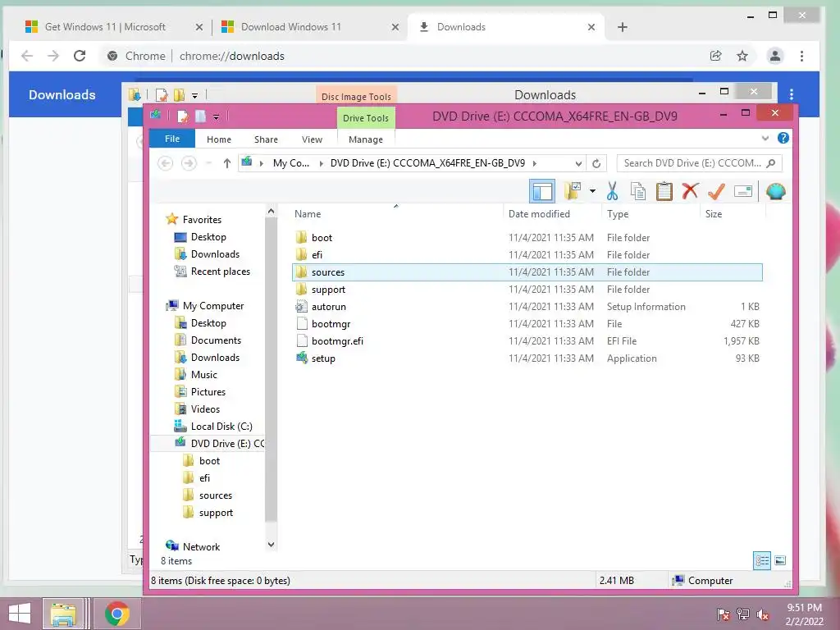Viewport: 840px width, 630px height.
Task: Switch to the Home ribbon tab
Action: click(x=218, y=139)
